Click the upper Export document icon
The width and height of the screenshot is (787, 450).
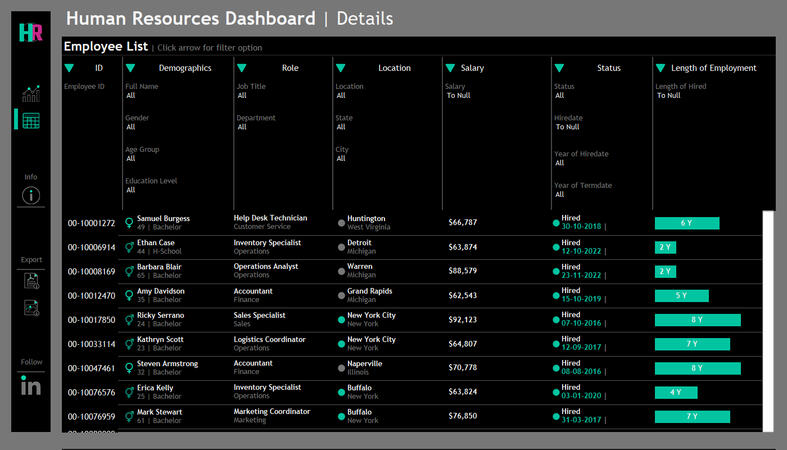(31, 281)
